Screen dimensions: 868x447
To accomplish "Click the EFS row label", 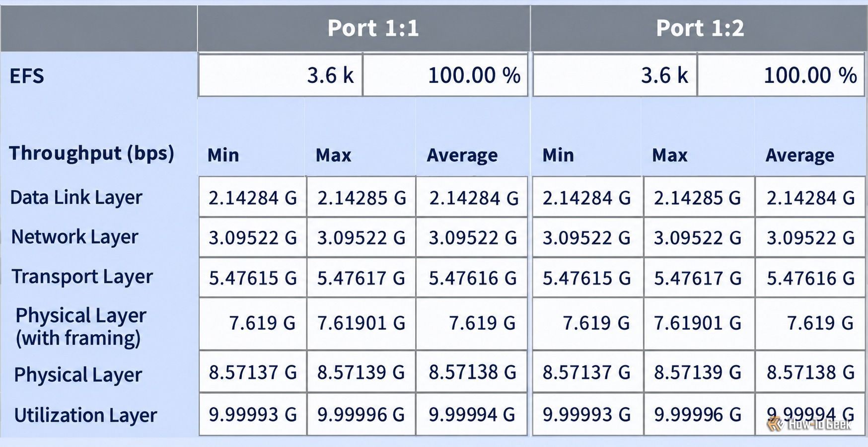I will [27, 76].
